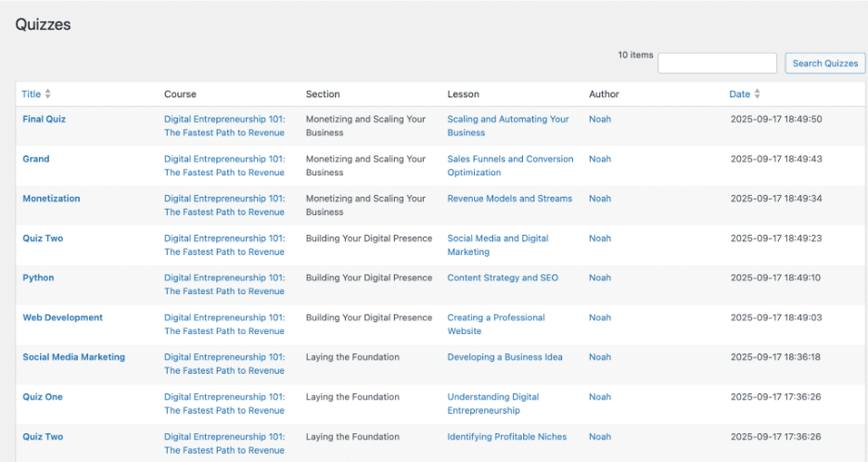The height and width of the screenshot is (462, 868).
Task: Click author Noah in Grand row
Action: pos(600,159)
